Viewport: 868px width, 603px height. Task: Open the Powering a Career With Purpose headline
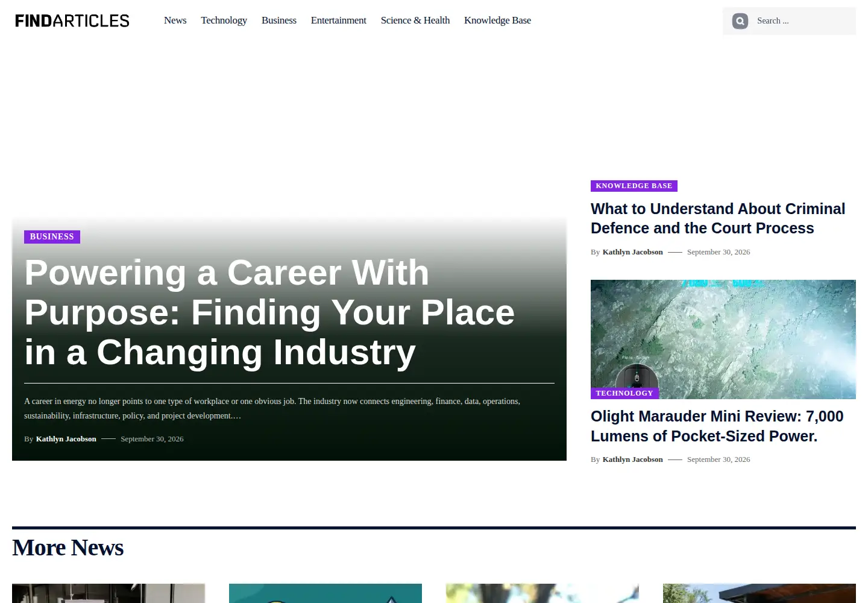tap(269, 312)
